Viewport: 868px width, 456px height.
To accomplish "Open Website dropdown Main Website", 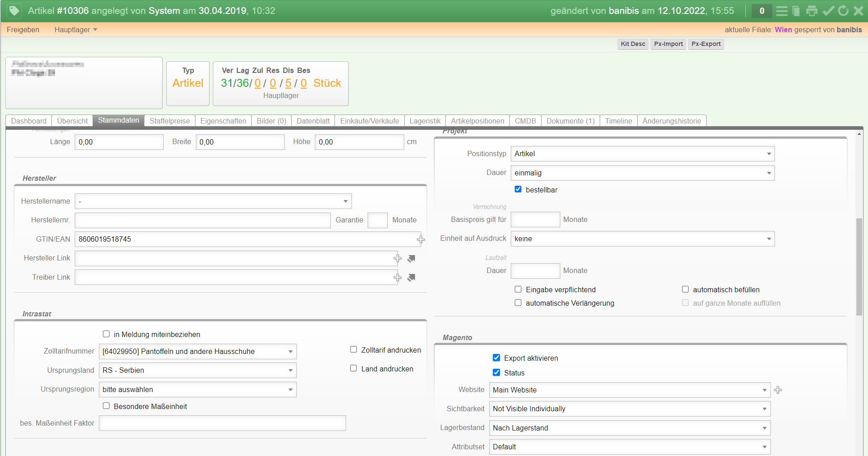I will coord(630,390).
